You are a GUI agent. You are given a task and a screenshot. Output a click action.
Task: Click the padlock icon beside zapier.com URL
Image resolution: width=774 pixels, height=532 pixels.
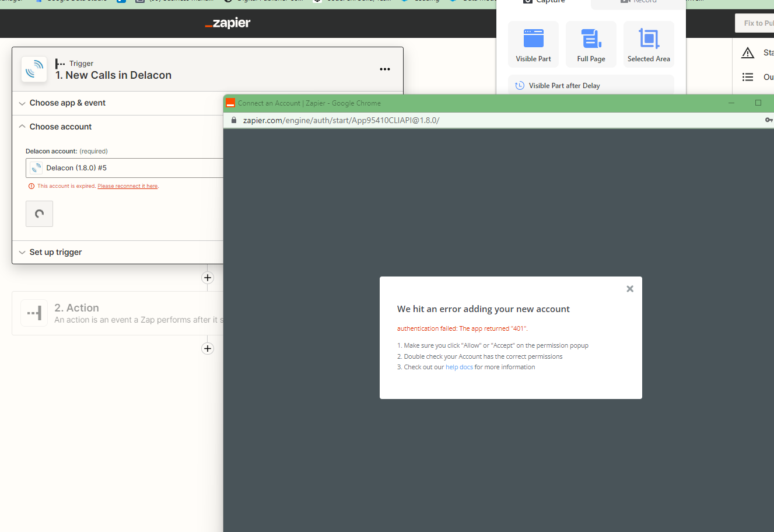234,120
